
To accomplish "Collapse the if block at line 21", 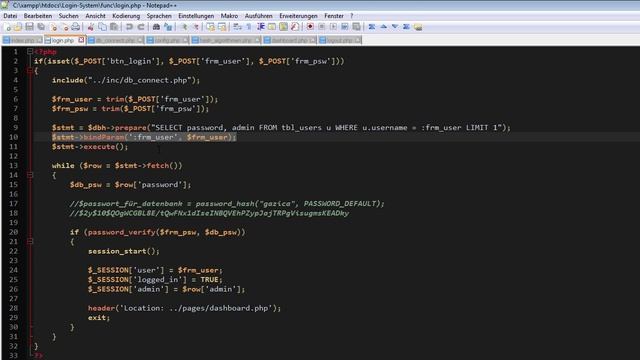I will pyautogui.click(x=30, y=241).
